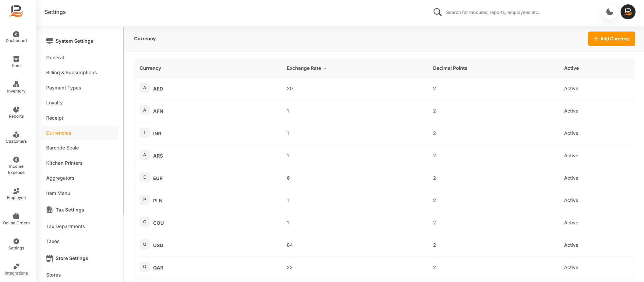Image resolution: width=644 pixels, height=282 pixels.
Task: Click Active status in EUR row
Action: click(571, 178)
